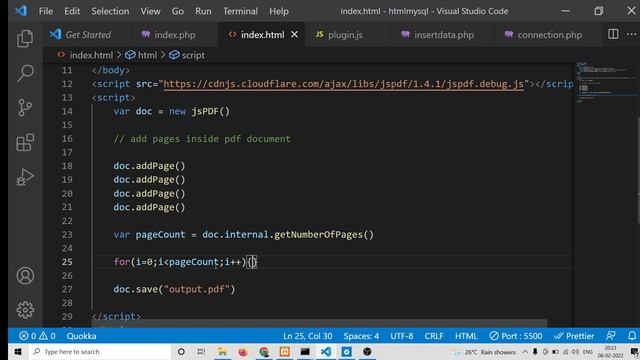640x360 pixels.
Task: Click the pageCount variable on line 23
Action: pos(160,235)
